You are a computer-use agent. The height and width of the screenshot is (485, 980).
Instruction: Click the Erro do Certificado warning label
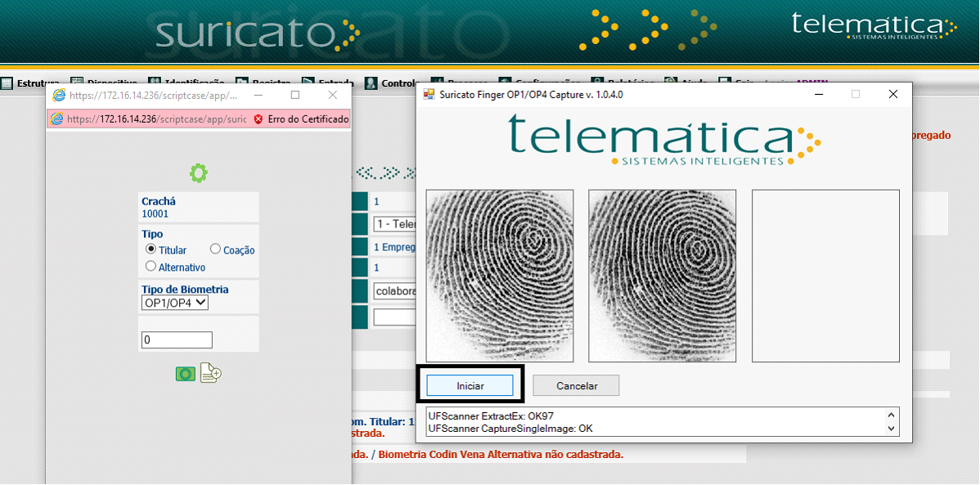[308, 119]
